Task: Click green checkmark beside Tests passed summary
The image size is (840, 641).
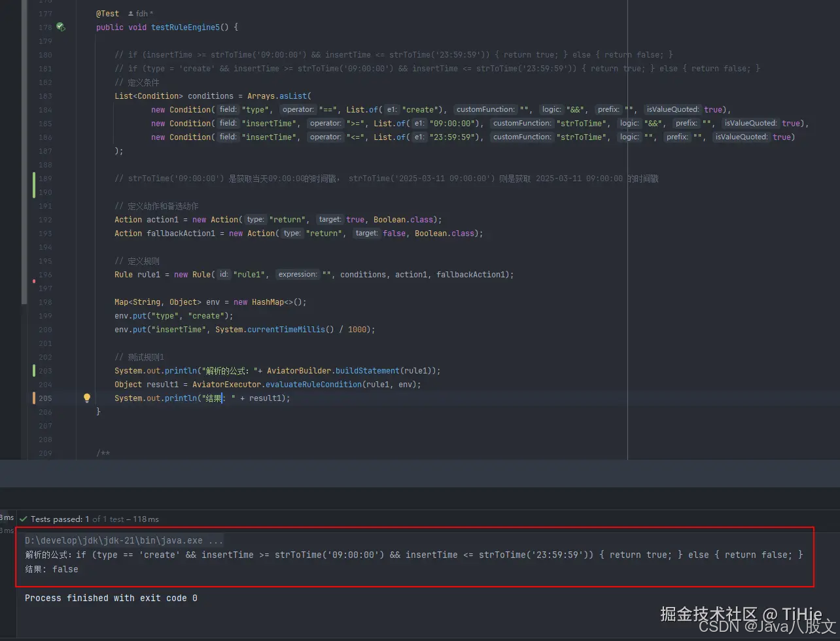Action: [x=24, y=519]
